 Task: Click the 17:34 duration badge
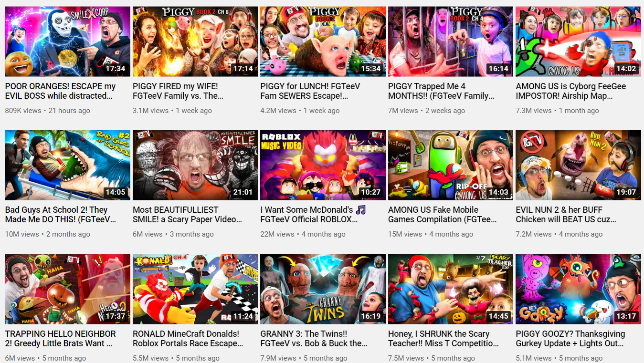[116, 69]
